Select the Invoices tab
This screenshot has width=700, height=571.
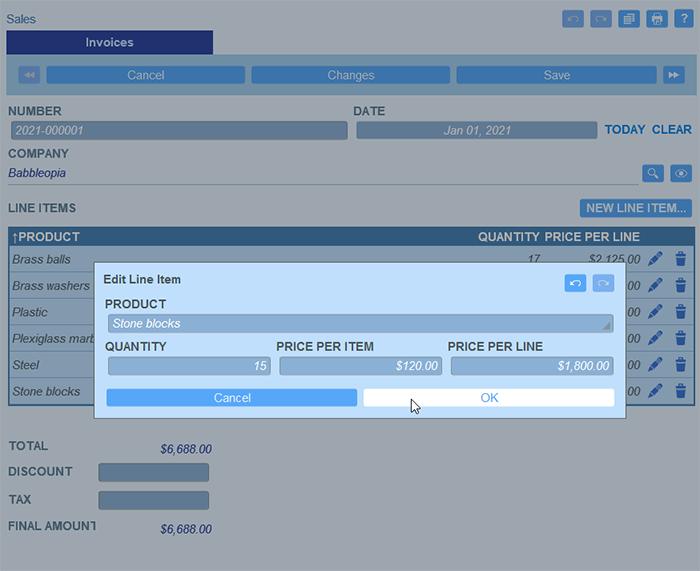pos(109,43)
